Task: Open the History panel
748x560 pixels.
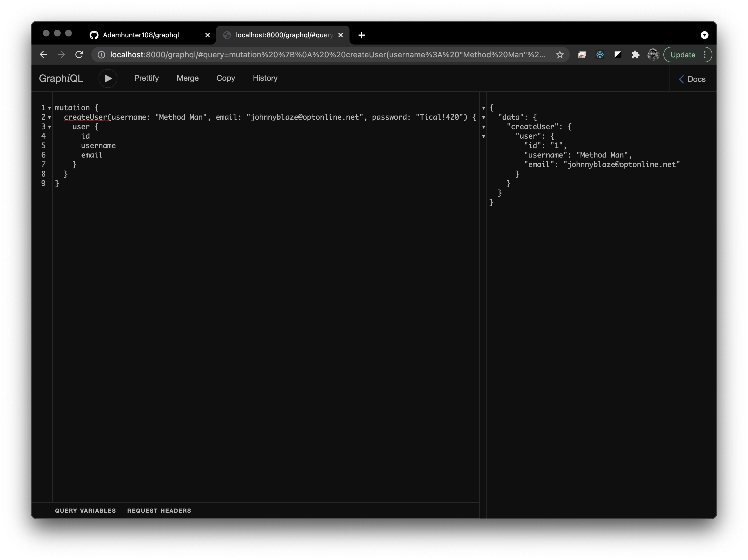Action: [265, 78]
